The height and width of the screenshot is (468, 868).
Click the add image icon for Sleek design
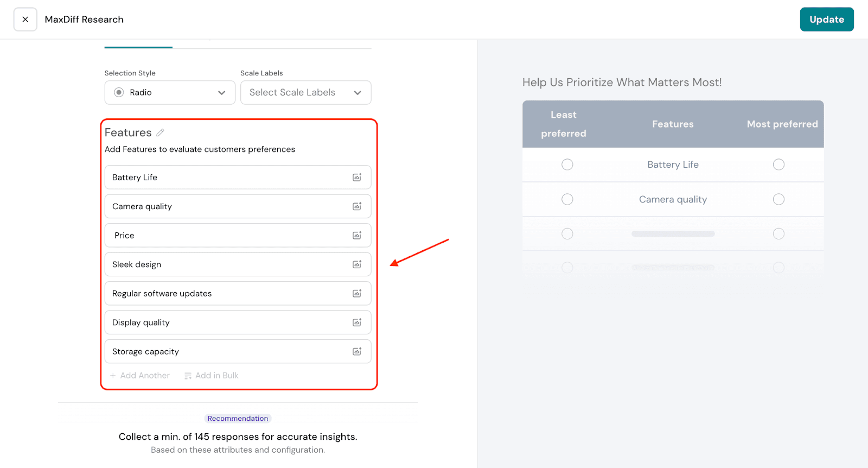pyautogui.click(x=357, y=264)
